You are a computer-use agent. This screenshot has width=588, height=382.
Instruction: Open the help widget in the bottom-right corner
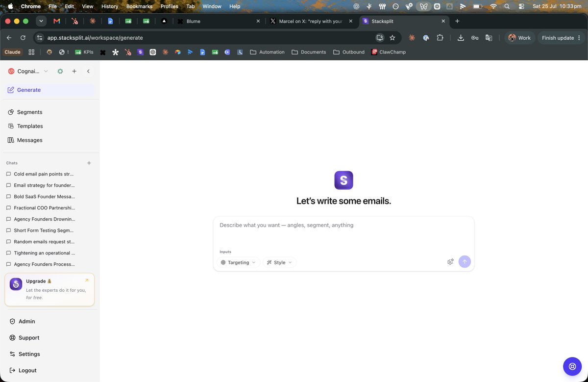point(572,366)
